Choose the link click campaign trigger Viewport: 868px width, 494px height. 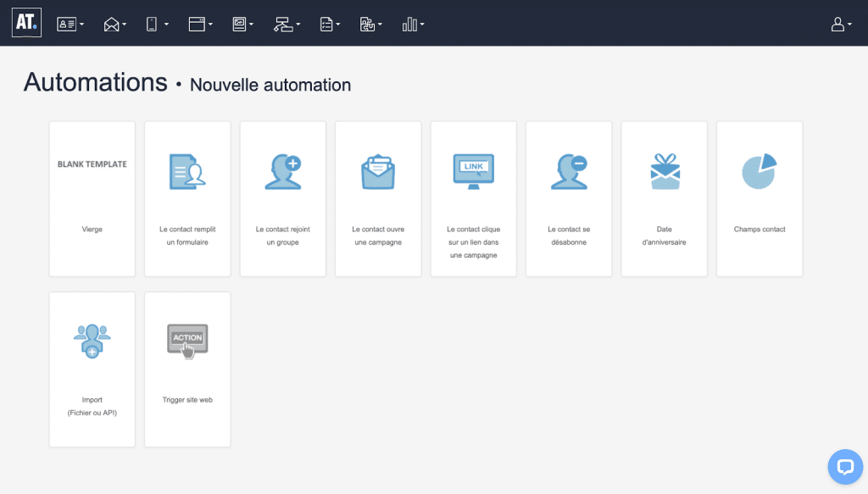(x=474, y=198)
